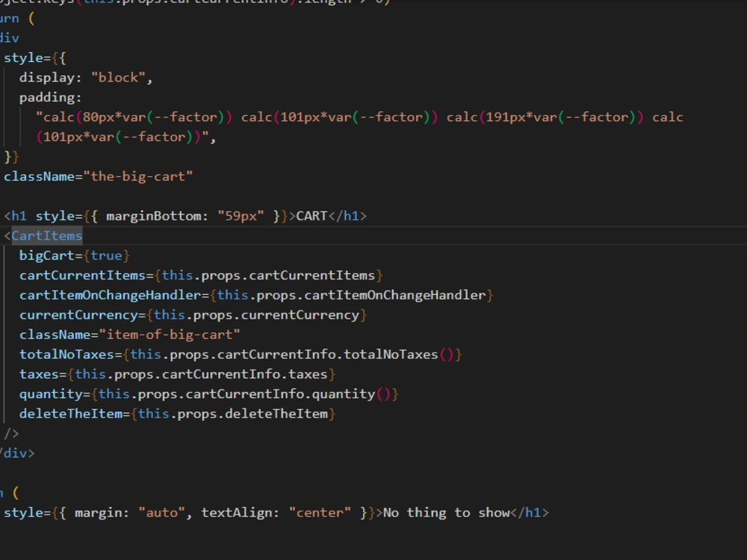Click the "center" textAlign value
The height and width of the screenshot is (560, 747).
(320, 513)
